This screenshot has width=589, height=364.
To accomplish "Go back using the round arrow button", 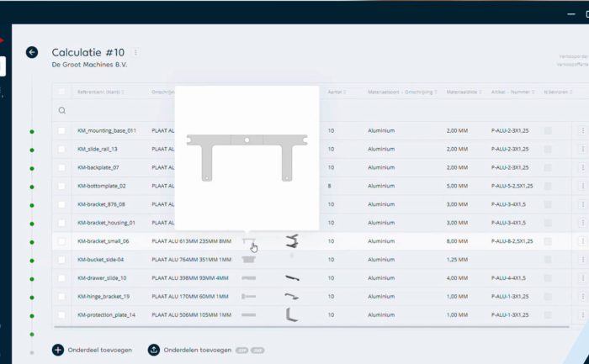I will pos(32,52).
